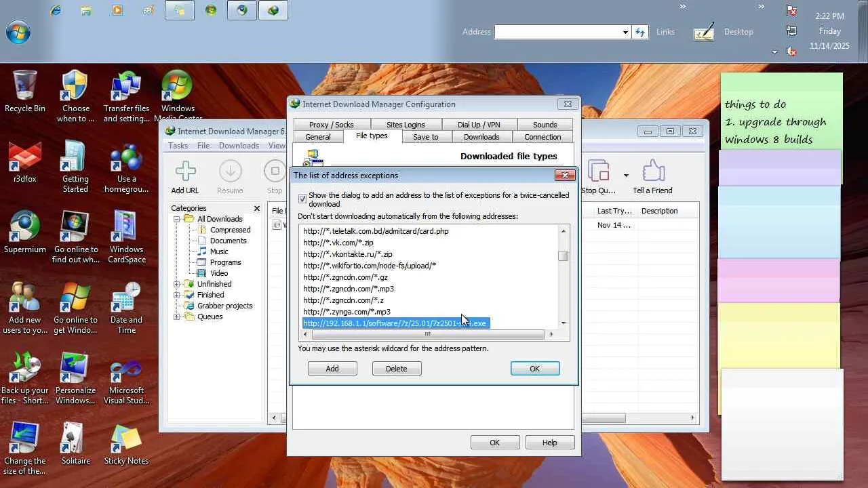This screenshot has height=488, width=868.
Task: Click the muted volume tray icon
Action: pyautogui.click(x=791, y=51)
